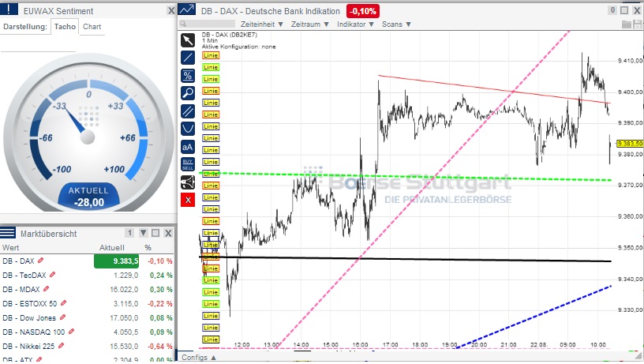Viewport: 644px width, 364px height.
Task: Select the DB - MDAX row
Action: (87, 289)
